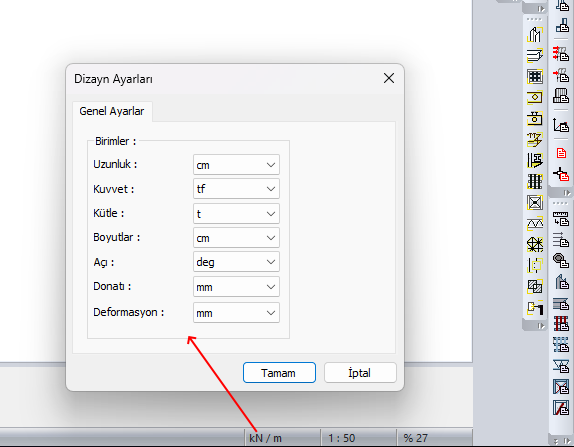Image resolution: width=574 pixels, height=447 pixels.
Task: Select the yellow bracket connector icon
Action: pos(534,308)
